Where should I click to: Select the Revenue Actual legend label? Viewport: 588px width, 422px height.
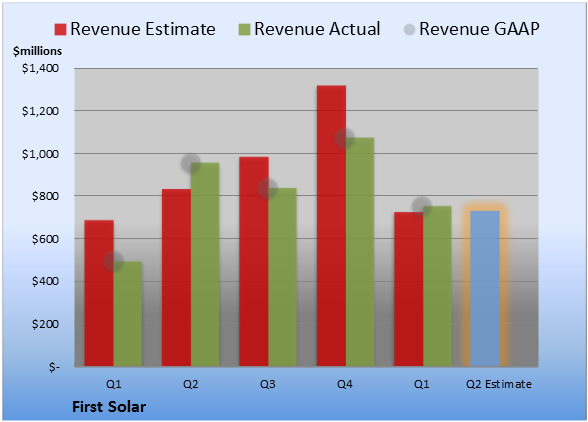317,29
